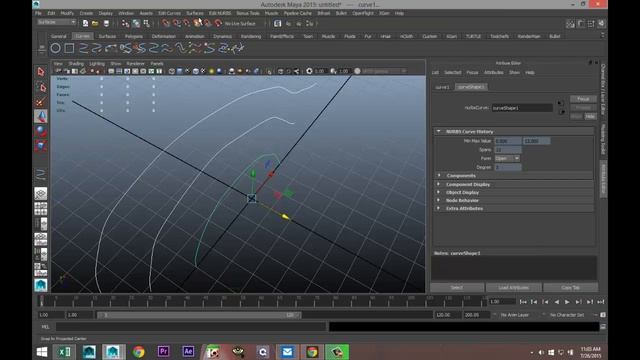Activate the Paint Selection tool

tap(41, 102)
